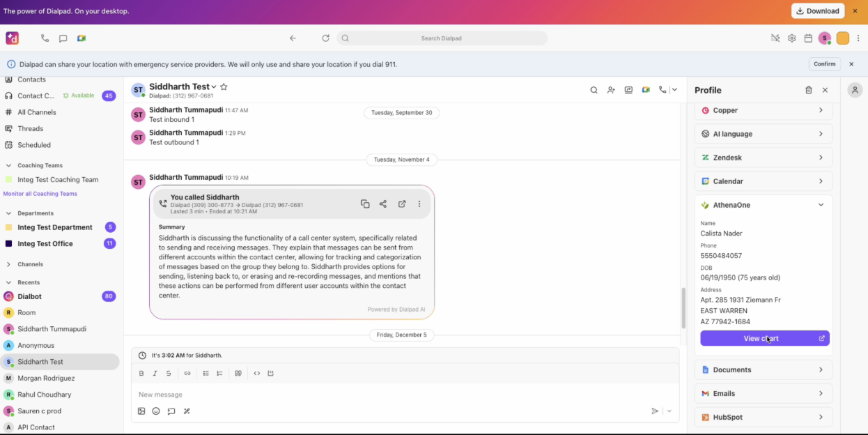Expand the Copper integration

point(764,110)
